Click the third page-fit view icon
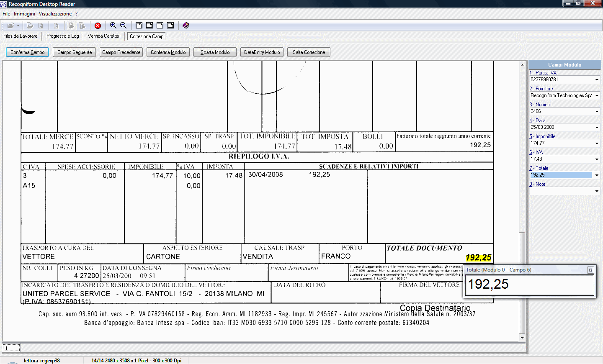 point(160,26)
